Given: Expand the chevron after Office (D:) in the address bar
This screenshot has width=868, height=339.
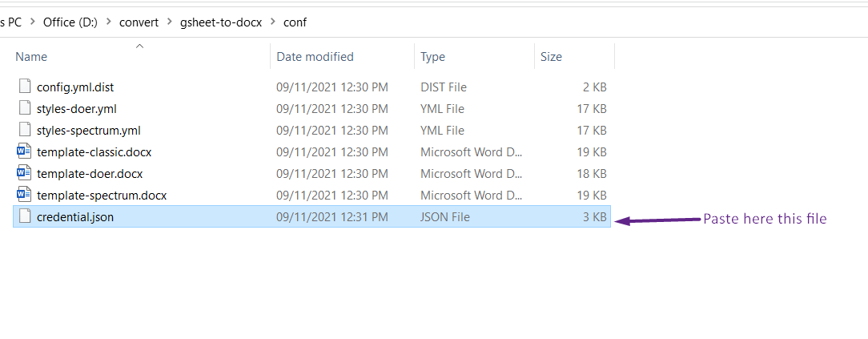Looking at the screenshot, I should point(109,22).
